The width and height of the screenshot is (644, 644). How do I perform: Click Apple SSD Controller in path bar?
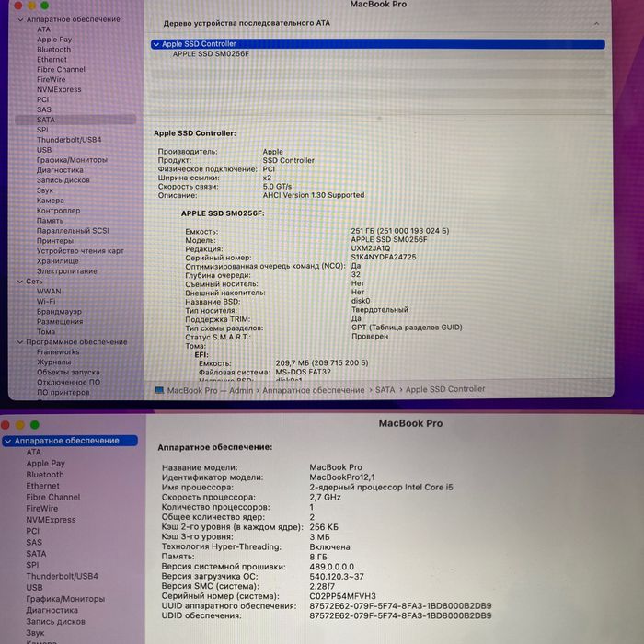pos(445,388)
